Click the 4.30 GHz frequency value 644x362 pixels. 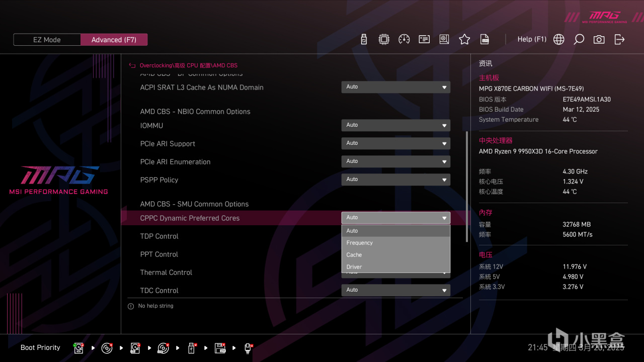(x=576, y=171)
